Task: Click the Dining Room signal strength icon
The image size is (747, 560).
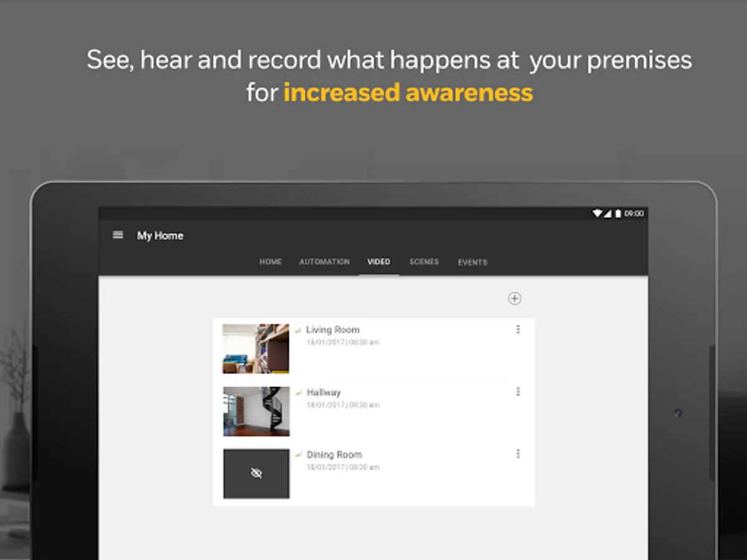Action: (x=298, y=454)
